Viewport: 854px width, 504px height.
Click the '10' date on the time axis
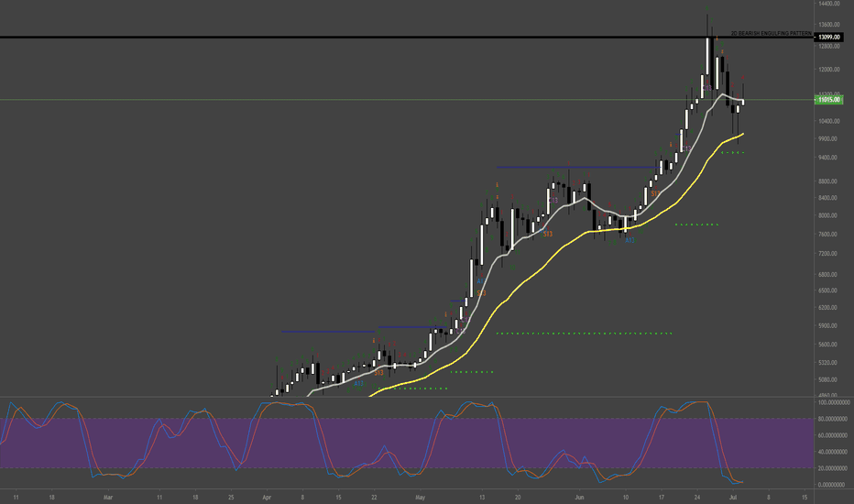(x=626, y=498)
